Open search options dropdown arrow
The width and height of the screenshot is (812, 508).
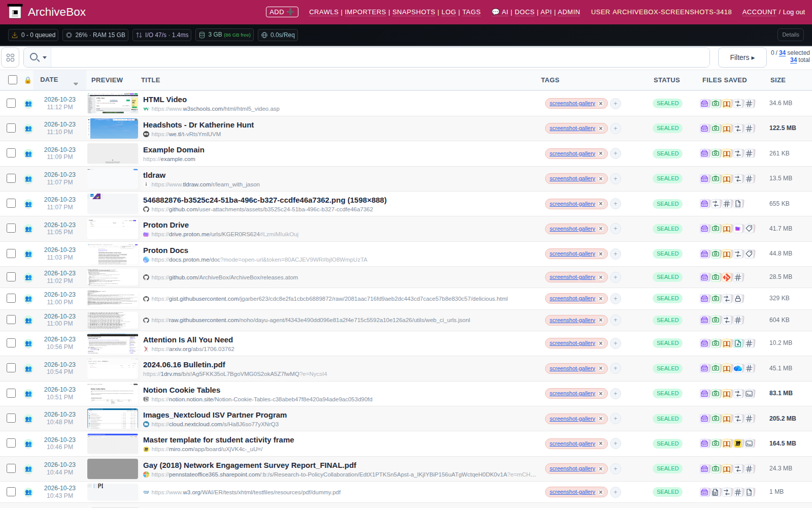(45, 57)
